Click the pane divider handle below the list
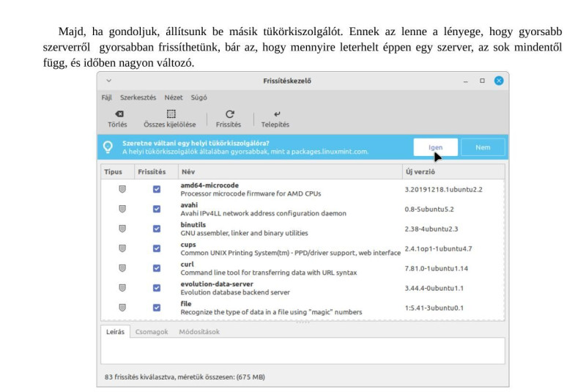Viewport: 586px width, 392px height. (303, 322)
